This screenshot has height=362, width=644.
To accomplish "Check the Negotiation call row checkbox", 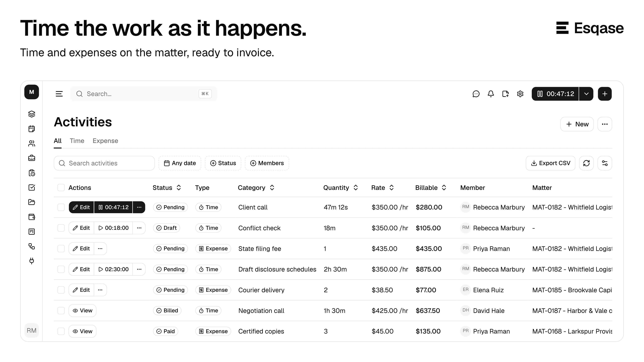I will 61,311.
